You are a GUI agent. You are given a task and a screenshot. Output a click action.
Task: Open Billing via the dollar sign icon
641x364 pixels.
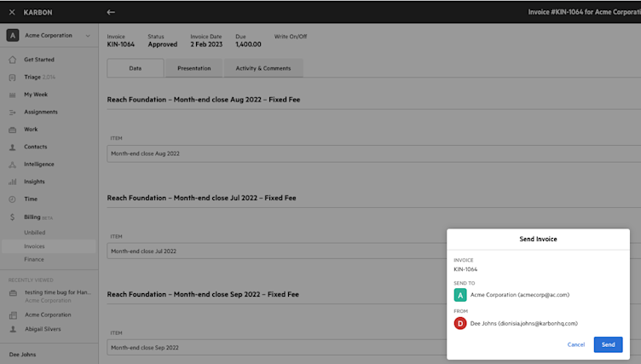12,217
